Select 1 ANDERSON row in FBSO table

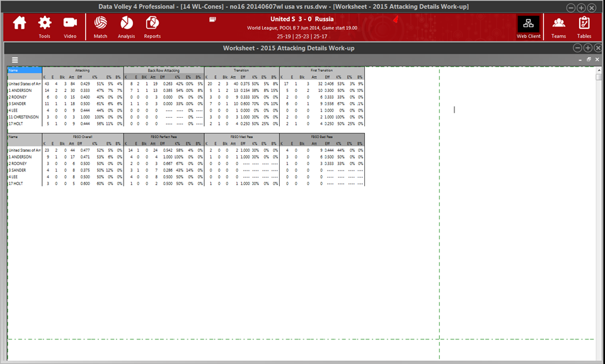click(x=186, y=157)
